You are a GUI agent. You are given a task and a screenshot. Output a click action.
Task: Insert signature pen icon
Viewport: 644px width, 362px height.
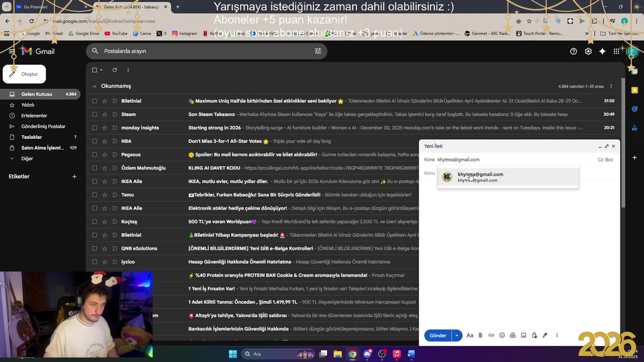point(545,335)
